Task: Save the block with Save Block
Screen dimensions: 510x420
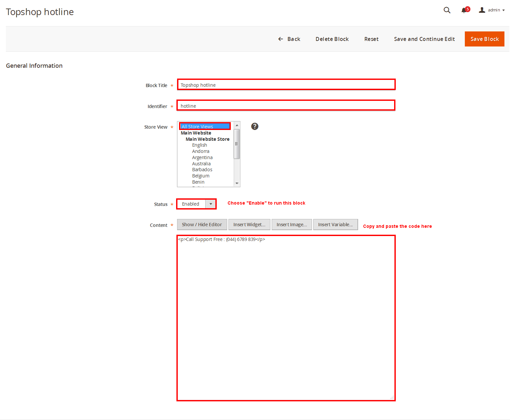Action: 484,39
